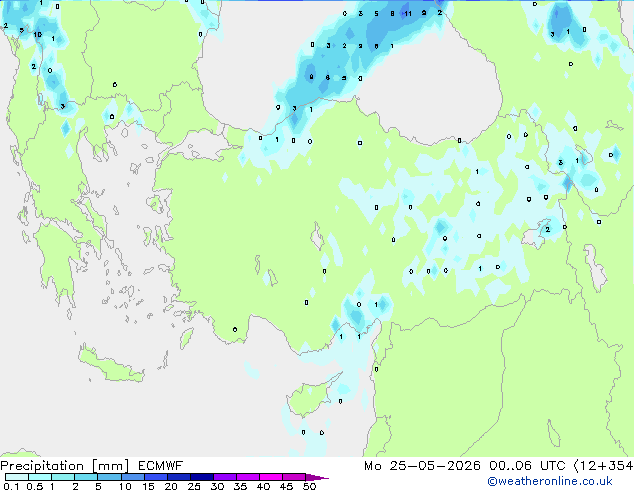634x490 pixels.
Task: Click the '00..06 UTC' time range text
Action: [526, 466]
